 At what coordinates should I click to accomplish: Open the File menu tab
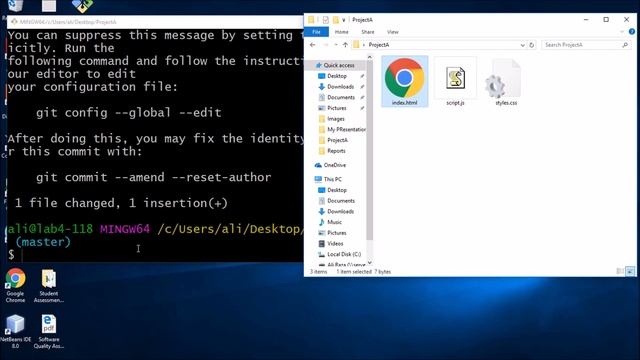click(316, 32)
